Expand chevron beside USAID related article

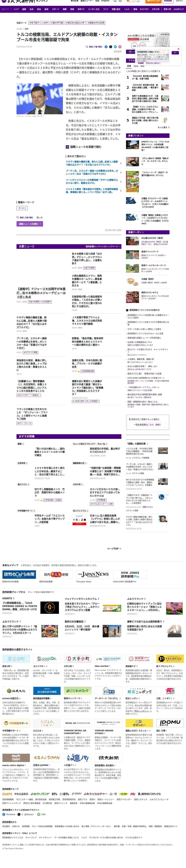pyautogui.click(x=121, y=191)
